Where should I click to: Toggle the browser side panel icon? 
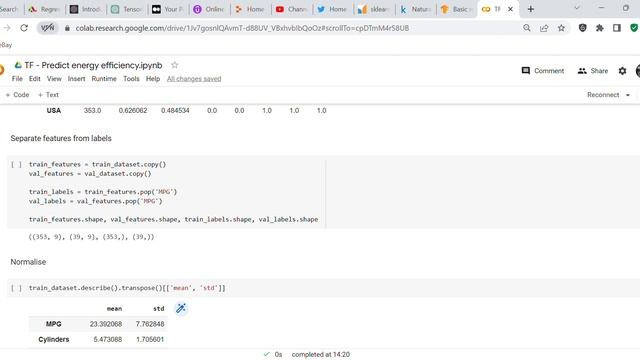click(617, 28)
